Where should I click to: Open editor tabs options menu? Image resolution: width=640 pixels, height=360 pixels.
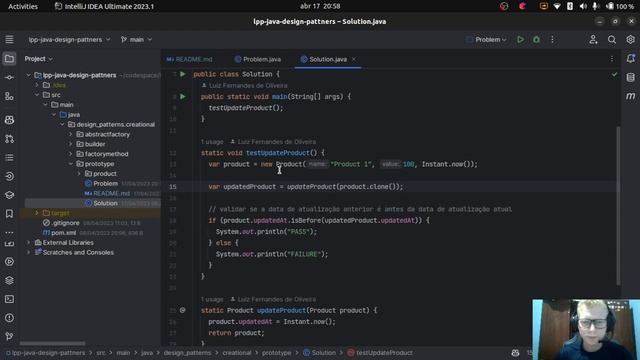click(611, 59)
